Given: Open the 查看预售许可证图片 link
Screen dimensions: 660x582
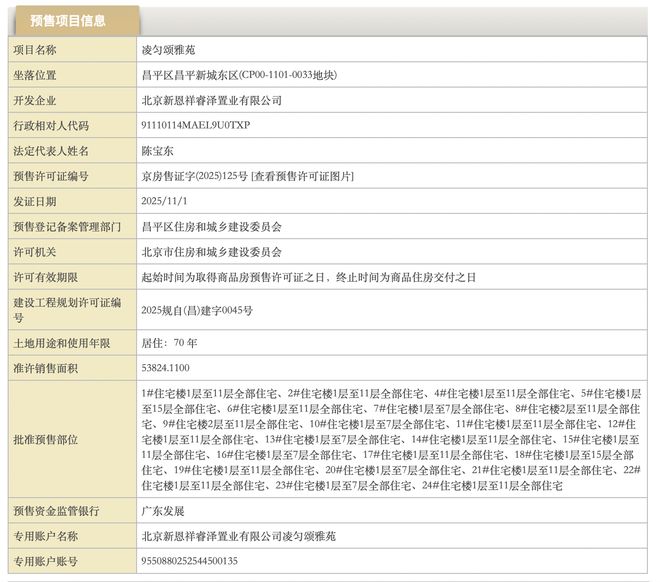Looking at the screenshot, I should click(x=303, y=176).
